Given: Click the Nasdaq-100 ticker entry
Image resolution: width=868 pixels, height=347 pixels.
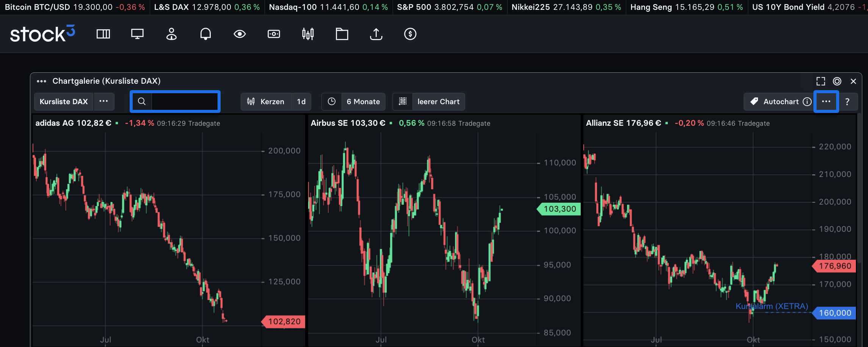Looking at the screenshot, I should (x=328, y=7).
